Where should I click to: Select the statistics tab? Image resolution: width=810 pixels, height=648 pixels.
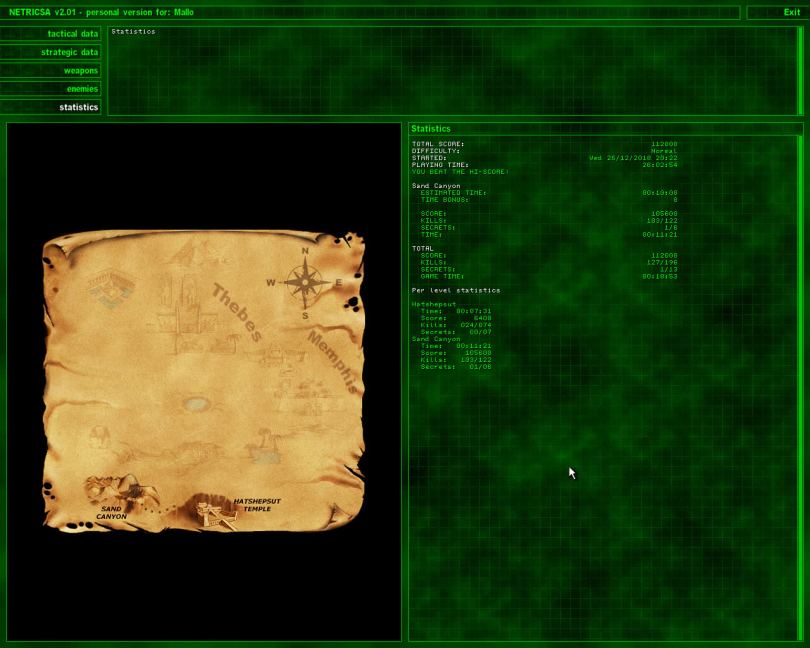pos(51,107)
